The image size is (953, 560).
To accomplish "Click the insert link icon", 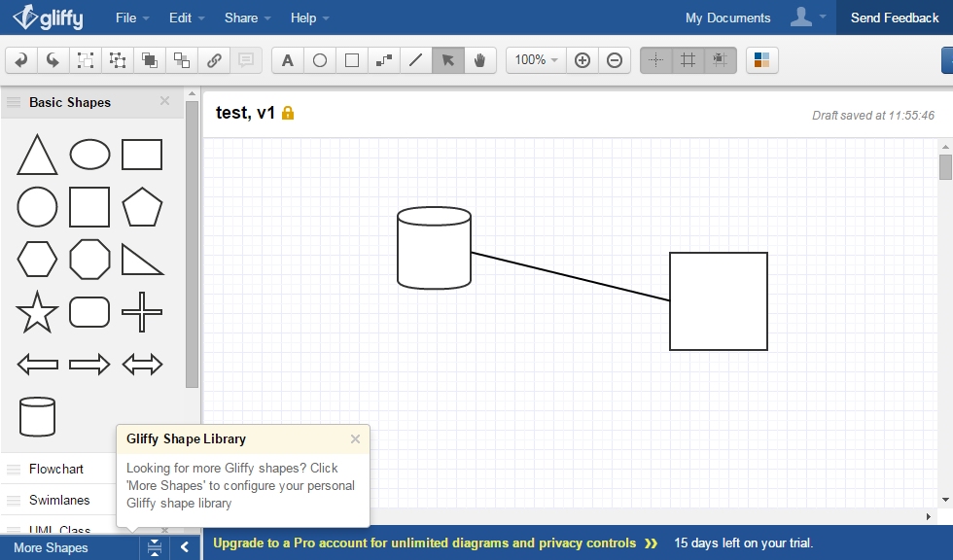I will [214, 60].
